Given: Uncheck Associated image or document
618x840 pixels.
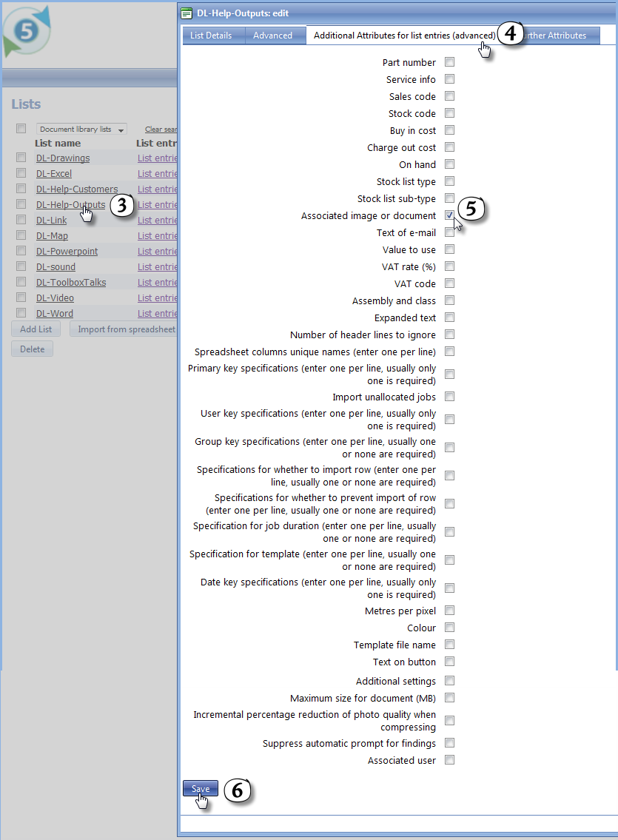Looking at the screenshot, I should click(x=450, y=215).
